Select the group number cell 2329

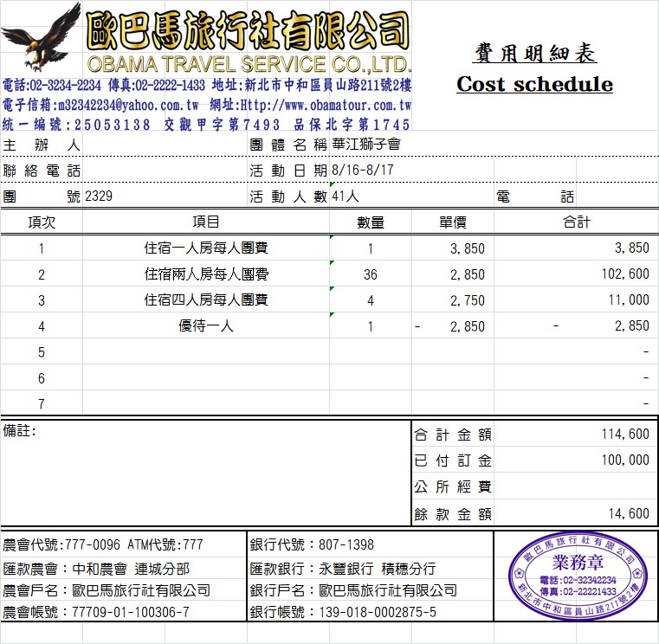pos(99,196)
